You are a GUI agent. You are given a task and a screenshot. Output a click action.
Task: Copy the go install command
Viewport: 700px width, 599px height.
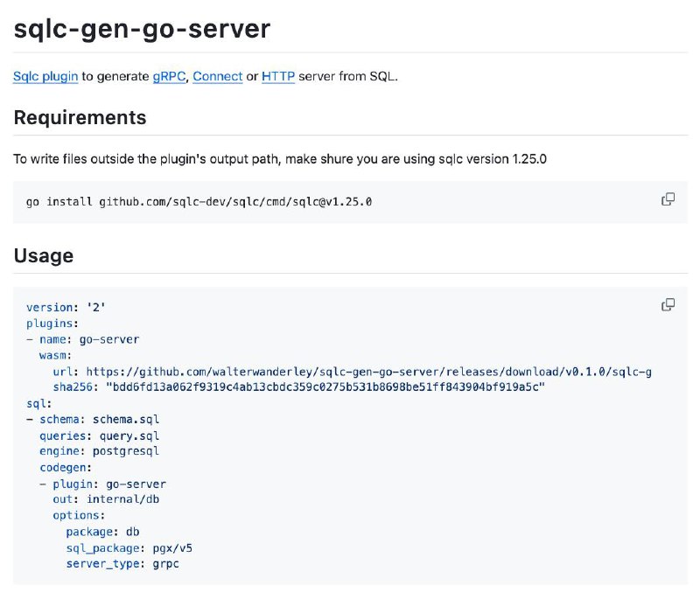point(668,199)
